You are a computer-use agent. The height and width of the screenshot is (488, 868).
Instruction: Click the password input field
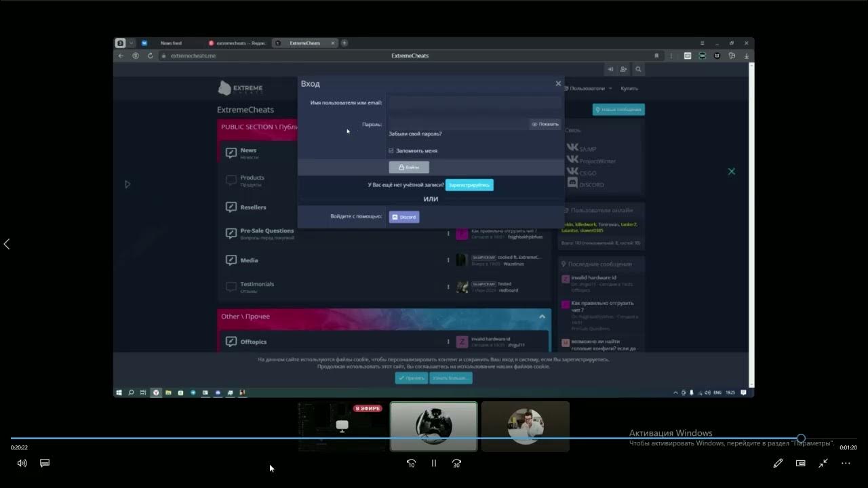point(458,124)
